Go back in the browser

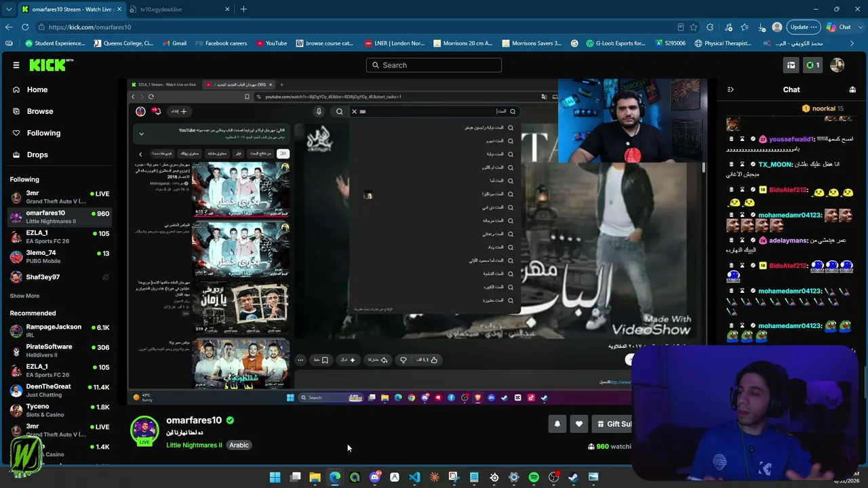(9, 27)
